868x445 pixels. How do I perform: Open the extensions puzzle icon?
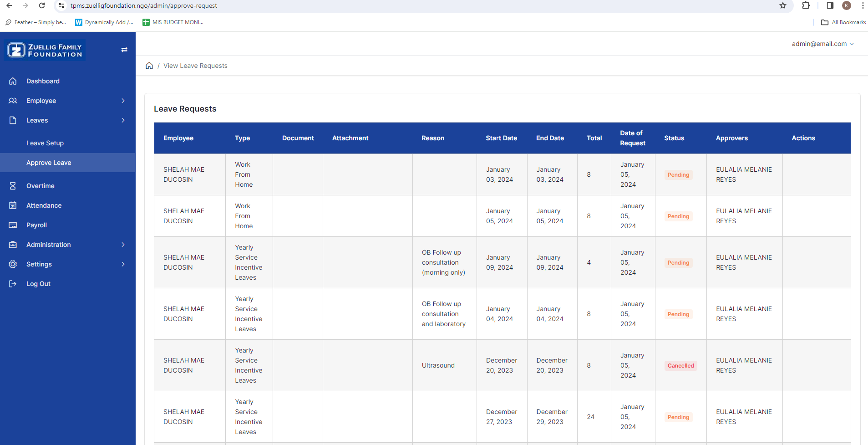(x=806, y=5)
